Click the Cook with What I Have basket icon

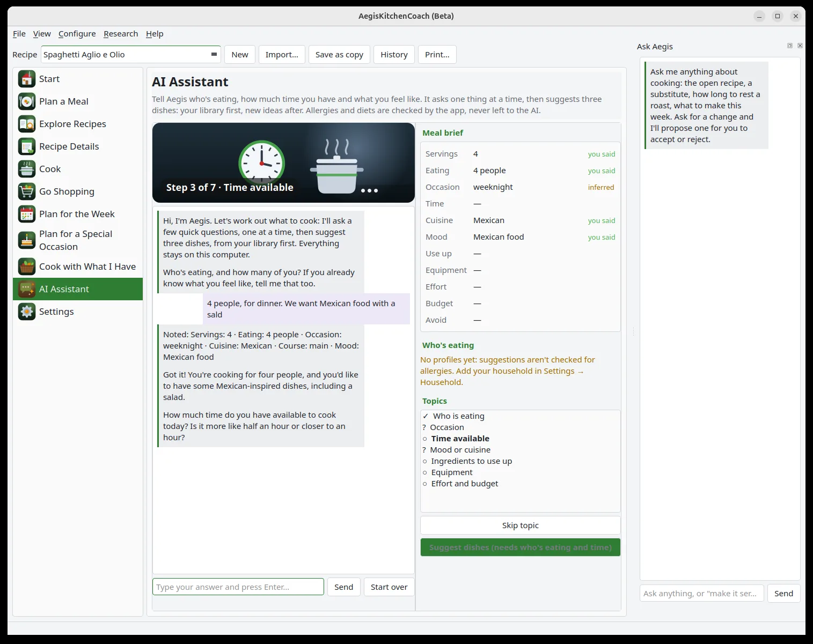(x=26, y=267)
